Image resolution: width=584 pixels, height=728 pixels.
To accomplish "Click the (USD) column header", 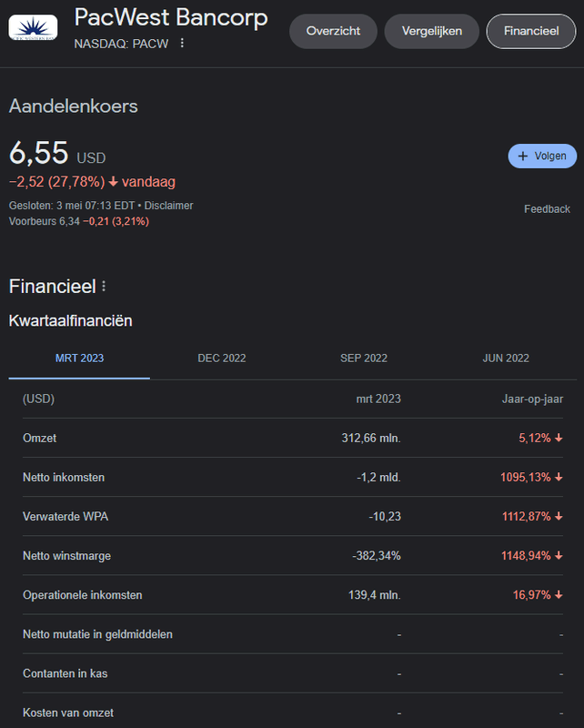I will [x=38, y=399].
